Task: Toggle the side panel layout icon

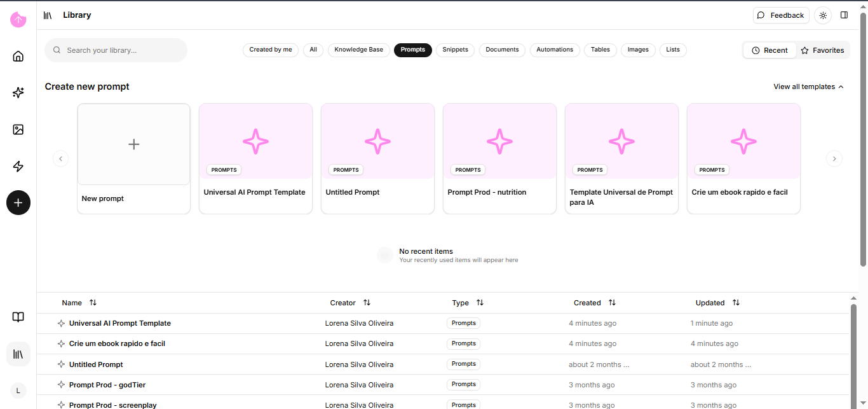Action: point(844,15)
